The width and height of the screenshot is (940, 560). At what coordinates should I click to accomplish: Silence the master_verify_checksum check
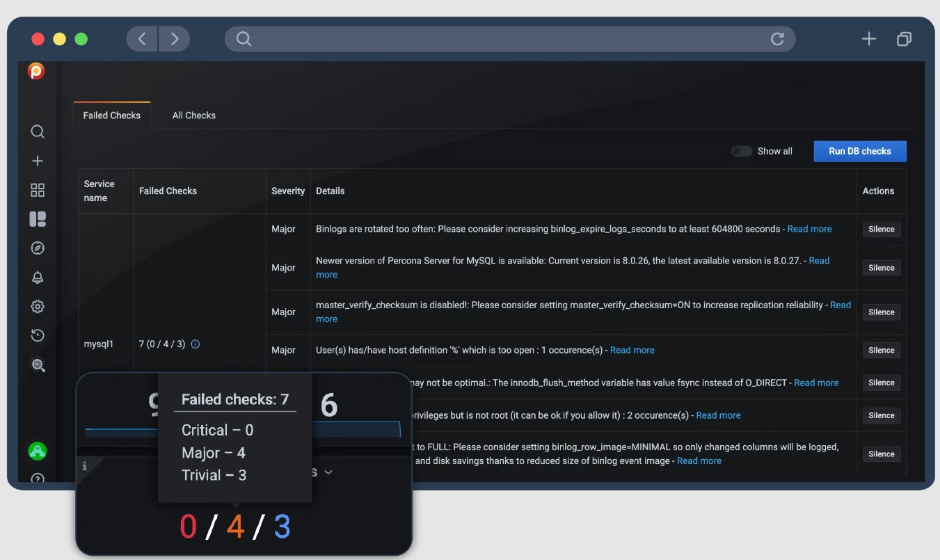tap(881, 312)
